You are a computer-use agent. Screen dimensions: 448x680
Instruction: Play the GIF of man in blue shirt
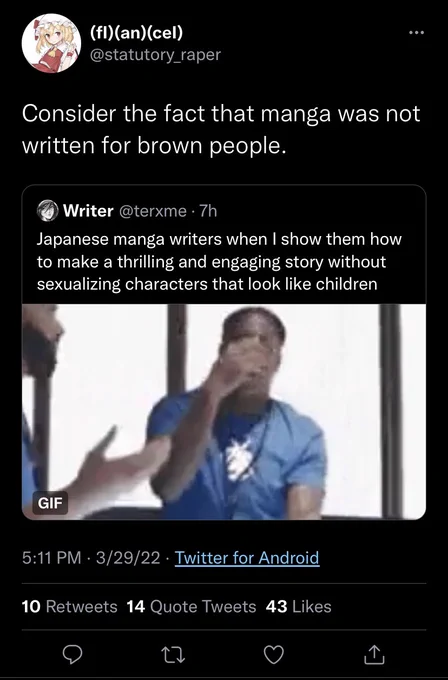coord(224,412)
